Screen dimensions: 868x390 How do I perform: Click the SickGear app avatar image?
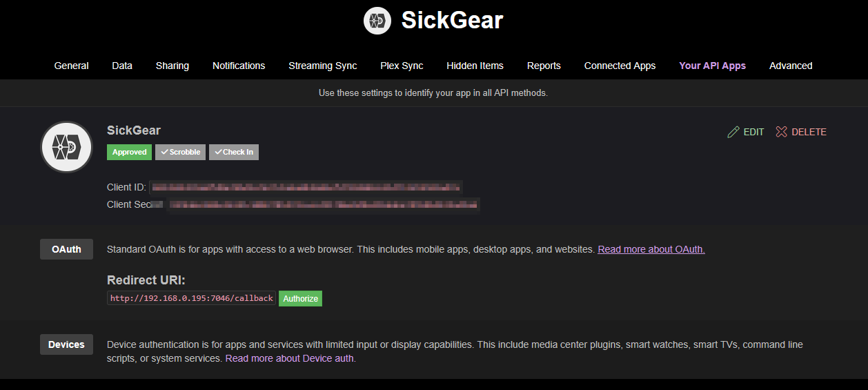point(67,147)
